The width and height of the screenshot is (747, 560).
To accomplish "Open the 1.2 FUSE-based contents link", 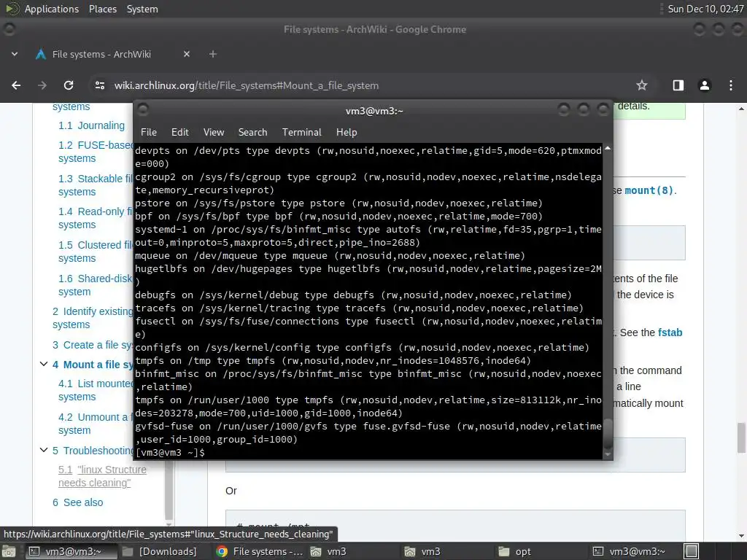I will point(96,152).
